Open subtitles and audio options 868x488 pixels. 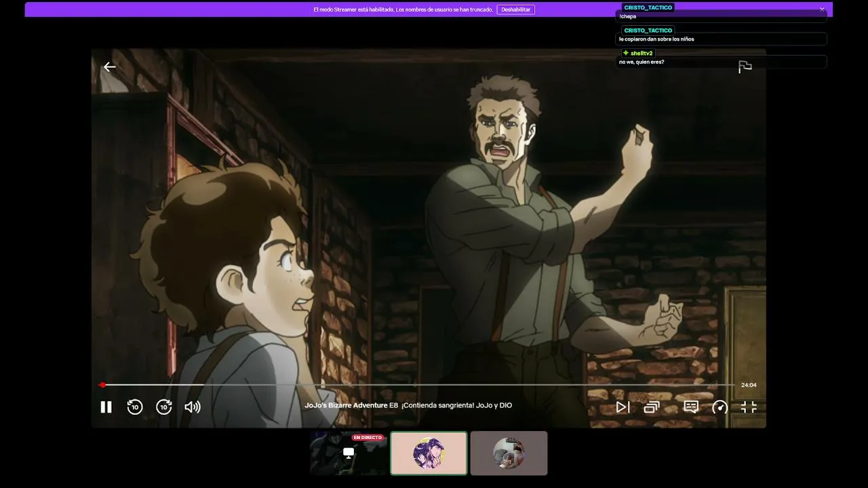691,407
